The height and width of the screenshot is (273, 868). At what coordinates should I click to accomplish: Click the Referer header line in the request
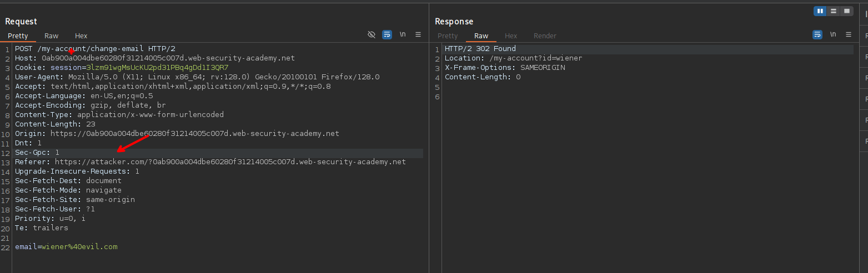[210, 162]
